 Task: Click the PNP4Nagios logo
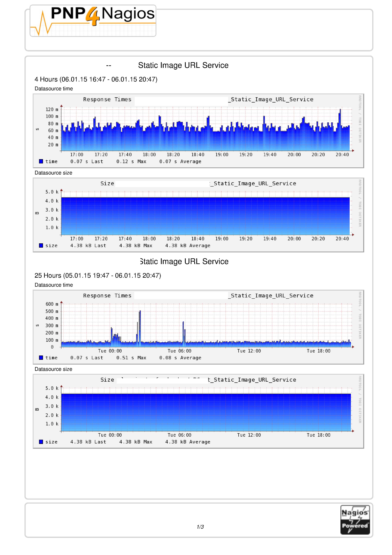click(x=93, y=21)
